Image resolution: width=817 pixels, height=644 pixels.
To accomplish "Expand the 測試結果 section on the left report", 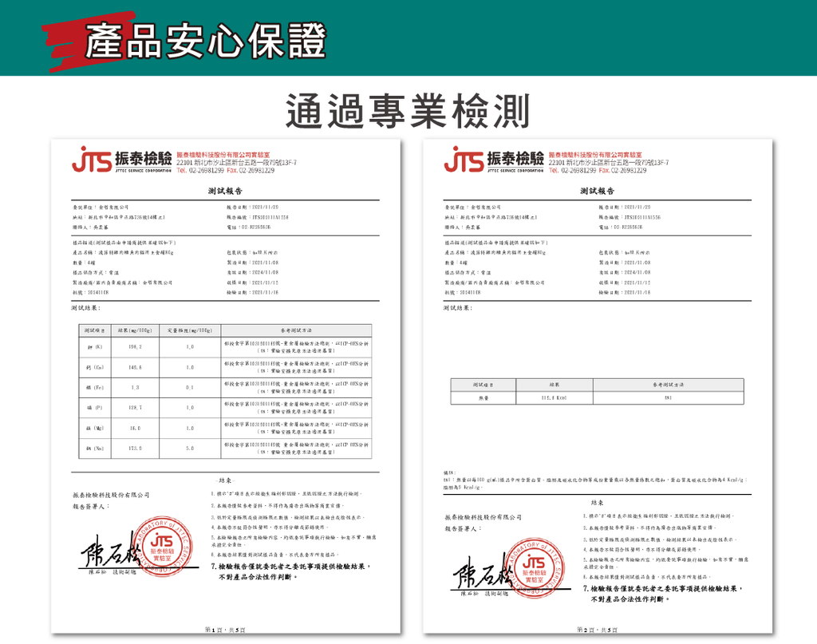I will coord(86,309).
